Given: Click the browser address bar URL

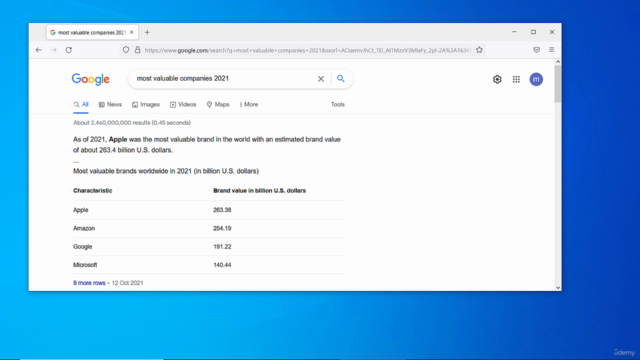Looking at the screenshot, I should [x=308, y=50].
